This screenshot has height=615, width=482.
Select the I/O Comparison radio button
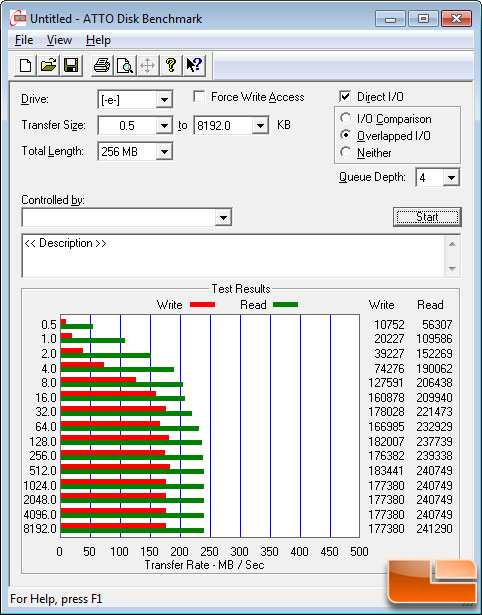[x=346, y=118]
